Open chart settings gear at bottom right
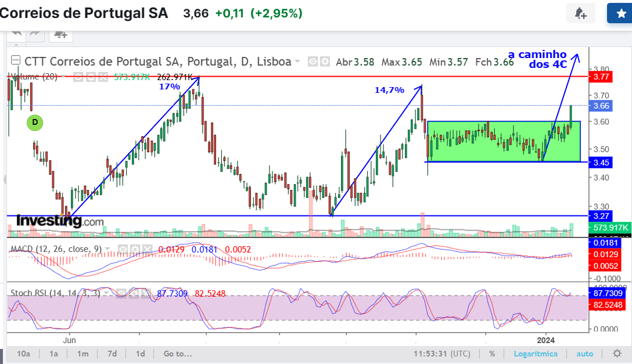The height and width of the screenshot is (364, 632). (617, 354)
